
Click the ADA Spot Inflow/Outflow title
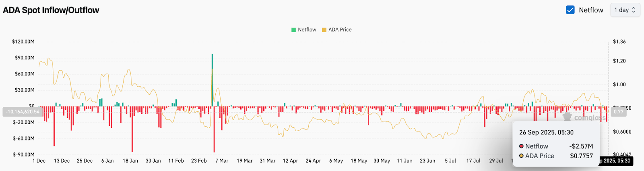pyautogui.click(x=51, y=10)
